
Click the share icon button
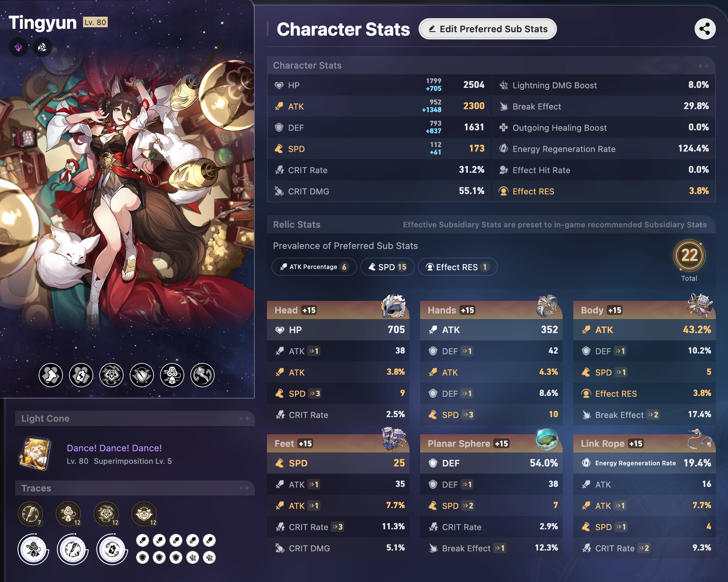point(705,29)
